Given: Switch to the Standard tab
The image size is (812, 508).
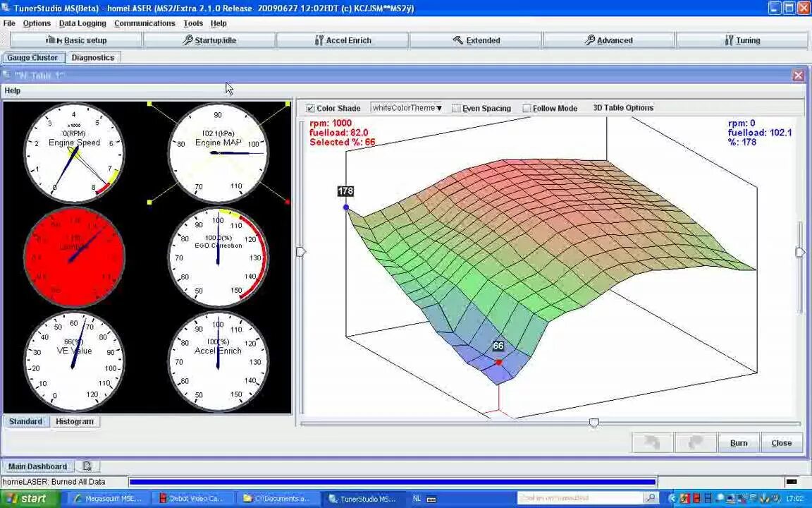Looking at the screenshot, I should tap(25, 421).
